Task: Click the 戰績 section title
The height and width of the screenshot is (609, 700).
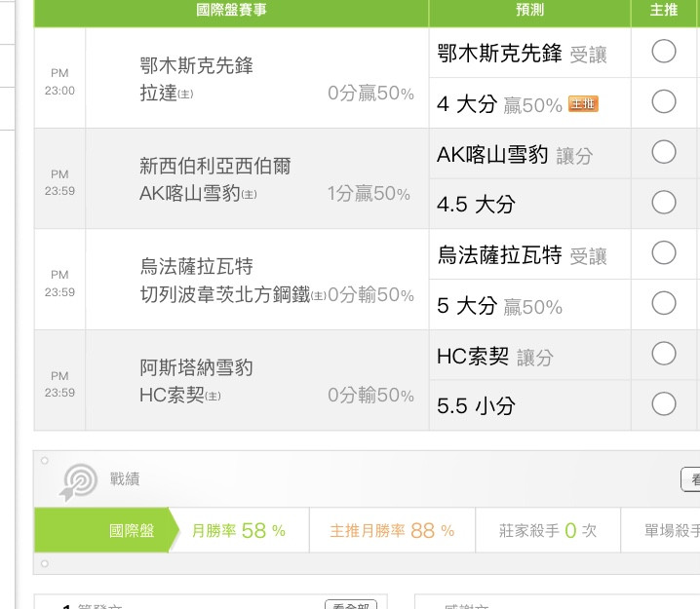Action: 125,478
